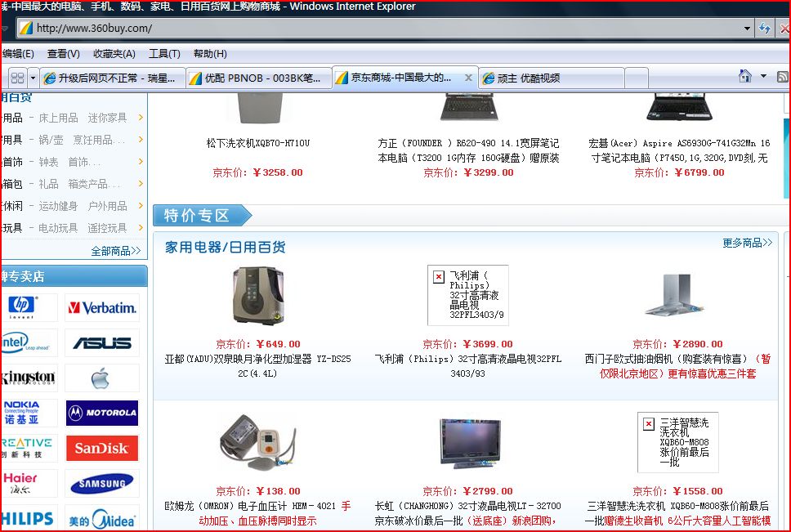
Task: Expand the 床上用品 category arrow
Action: (x=141, y=118)
